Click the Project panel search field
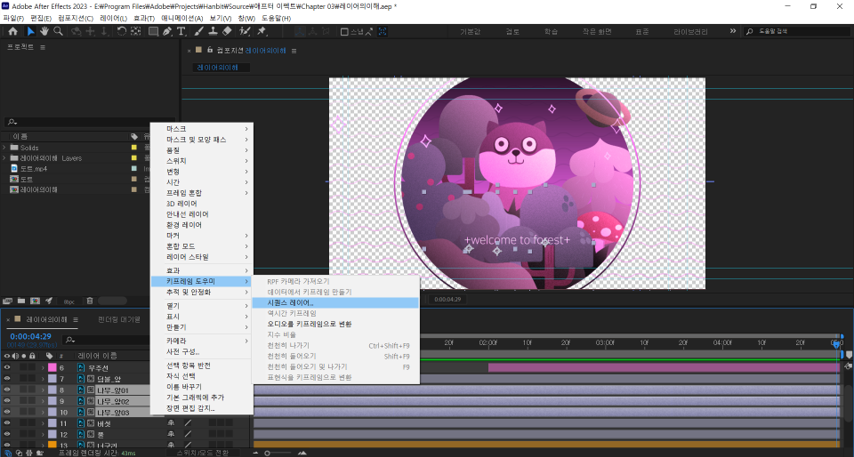 point(90,122)
